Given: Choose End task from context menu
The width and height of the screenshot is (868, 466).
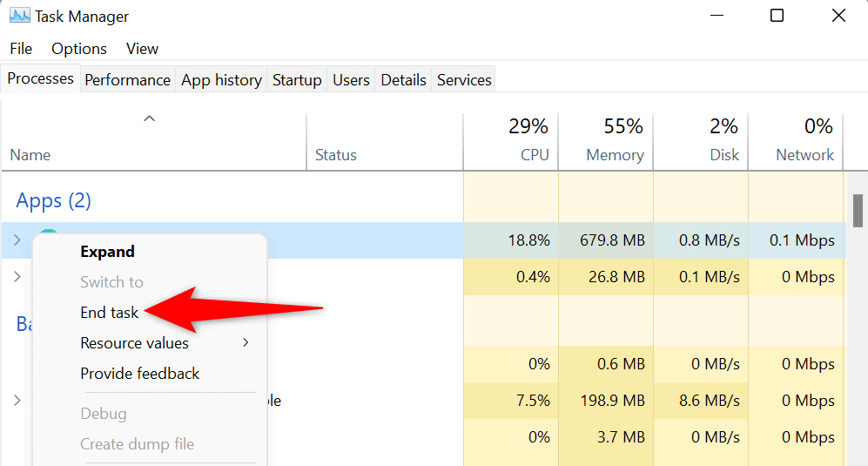Looking at the screenshot, I should 110,313.
